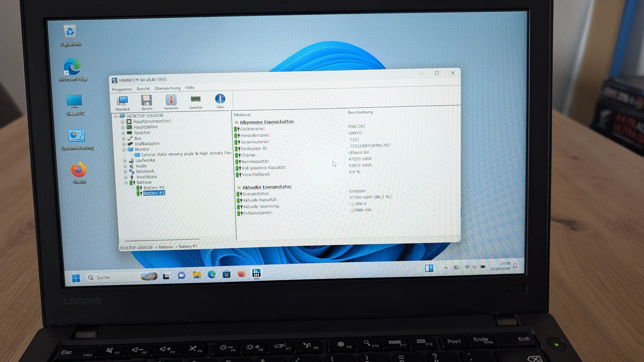Expand the Hauptplatine tree node
This screenshot has height=362, width=644.
123,127
